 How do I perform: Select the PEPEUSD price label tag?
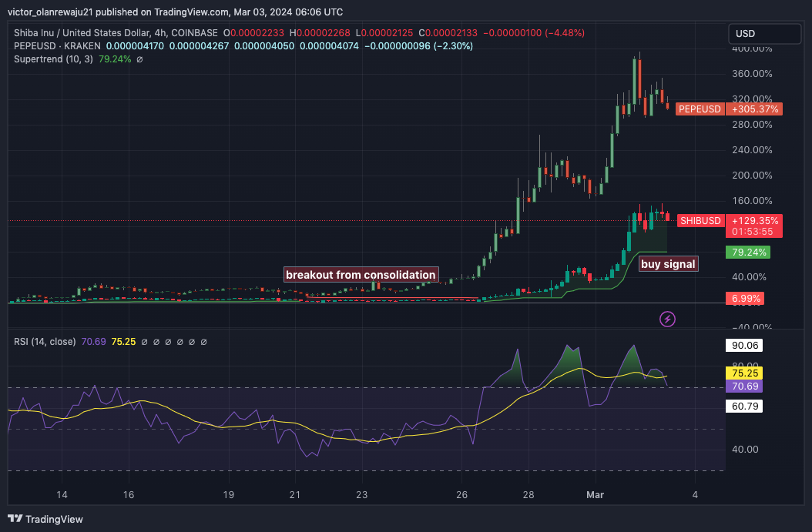coord(700,109)
